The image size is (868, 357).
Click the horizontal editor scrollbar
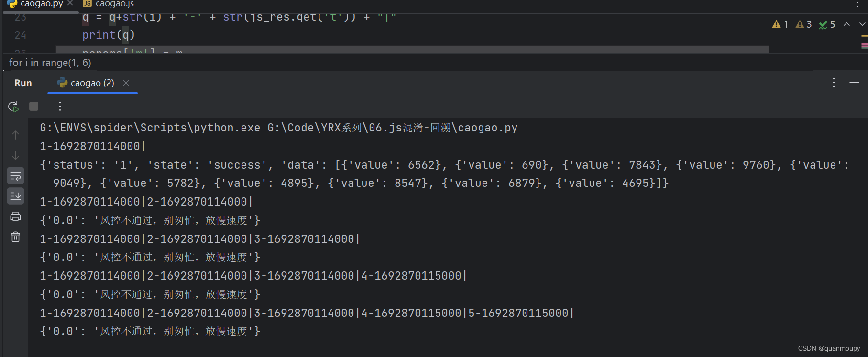[x=412, y=49]
